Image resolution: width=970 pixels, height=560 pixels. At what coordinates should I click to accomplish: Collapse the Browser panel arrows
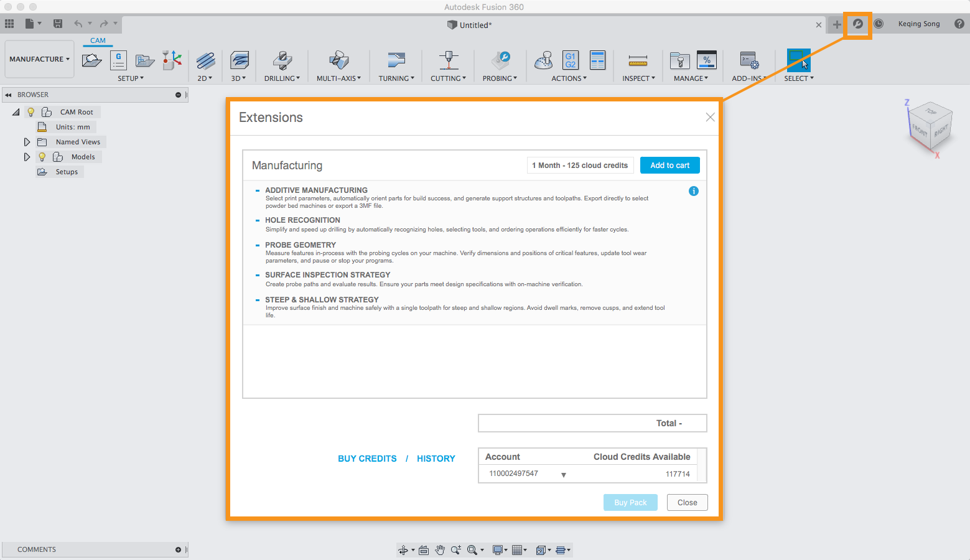(x=8, y=95)
